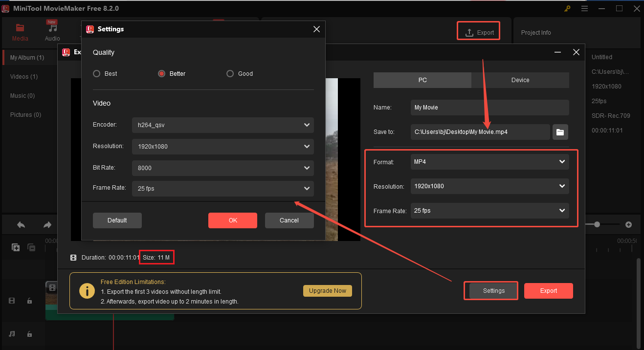Open the Frame Rate dropdown in the Settings dialog

tap(223, 188)
